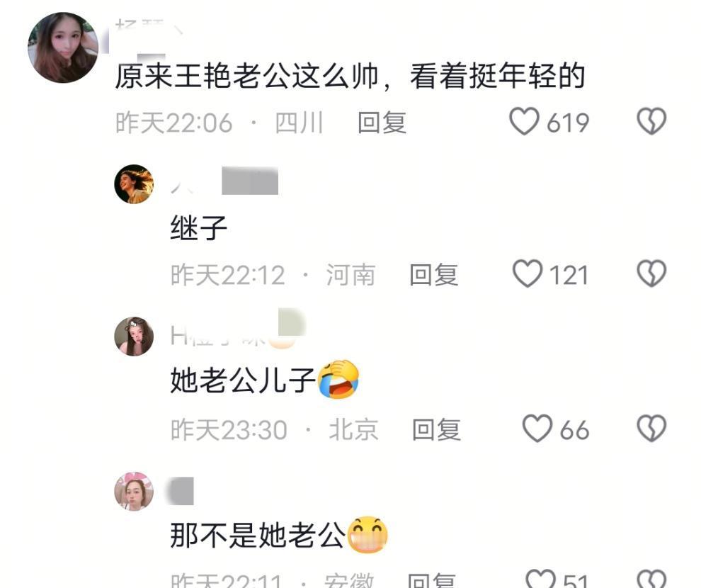Screen dimensions: 701x588
Task: Dislike the 她老公儿子 reply from 北京
Action: tap(651, 429)
